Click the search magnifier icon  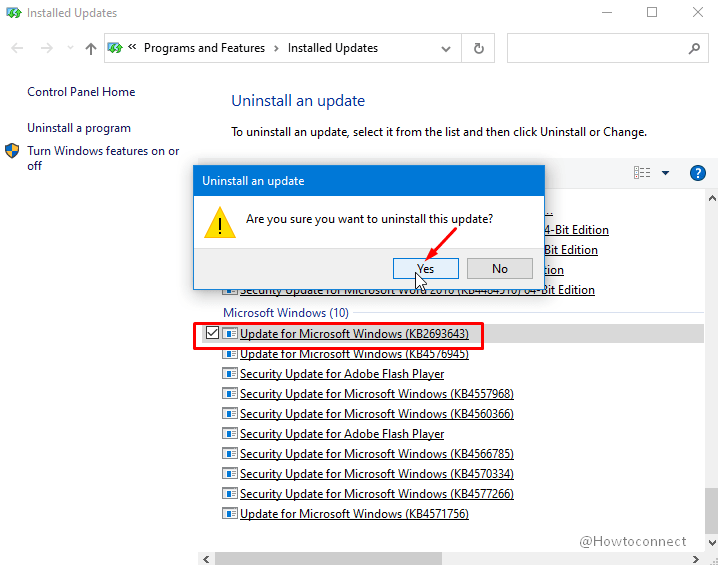click(x=695, y=48)
